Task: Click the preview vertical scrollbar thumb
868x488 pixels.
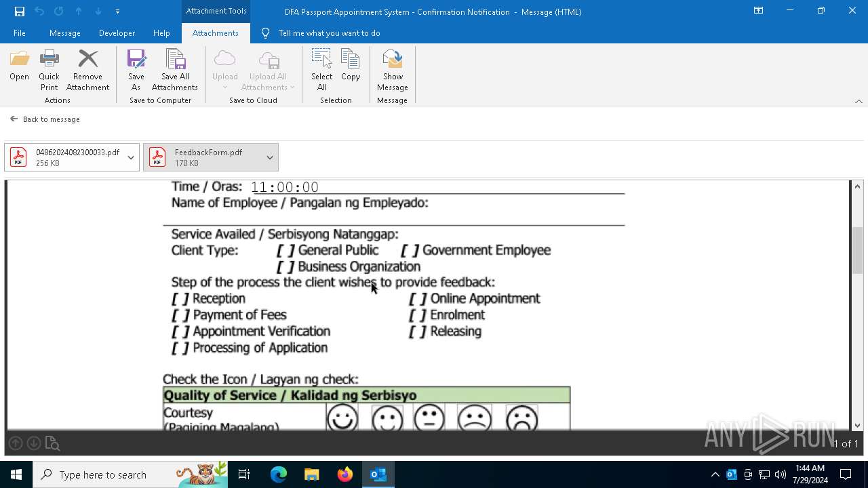Action: [x=858, y=250]
